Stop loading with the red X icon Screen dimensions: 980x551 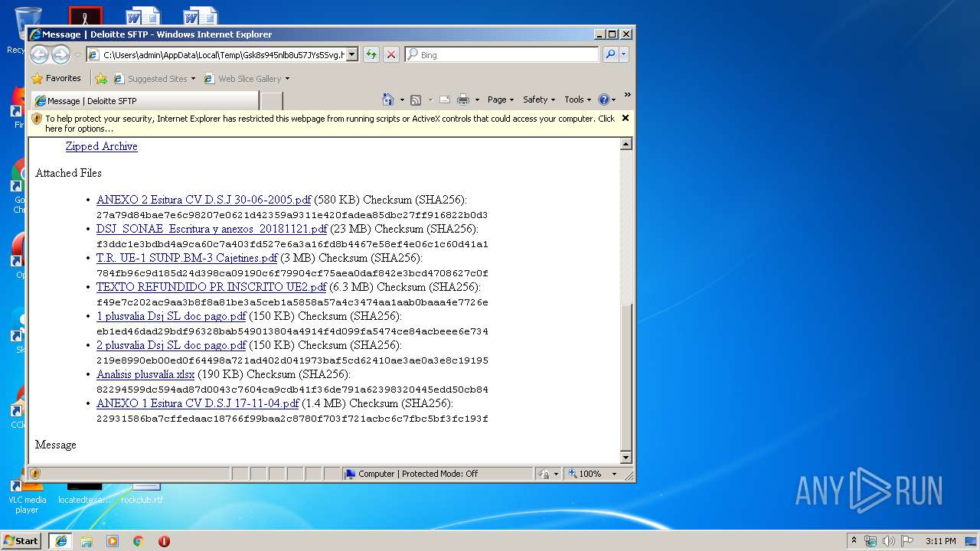[x=390, y=54]
